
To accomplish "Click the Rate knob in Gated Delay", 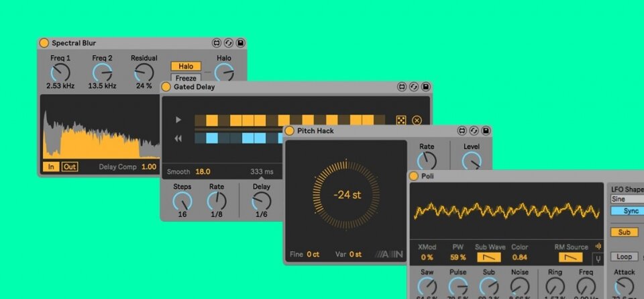I will [217, 201].
